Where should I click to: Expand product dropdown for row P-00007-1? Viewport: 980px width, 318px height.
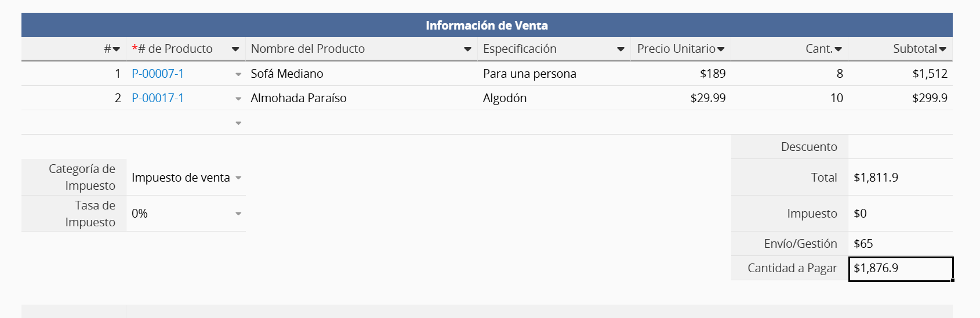coord(238,74)
